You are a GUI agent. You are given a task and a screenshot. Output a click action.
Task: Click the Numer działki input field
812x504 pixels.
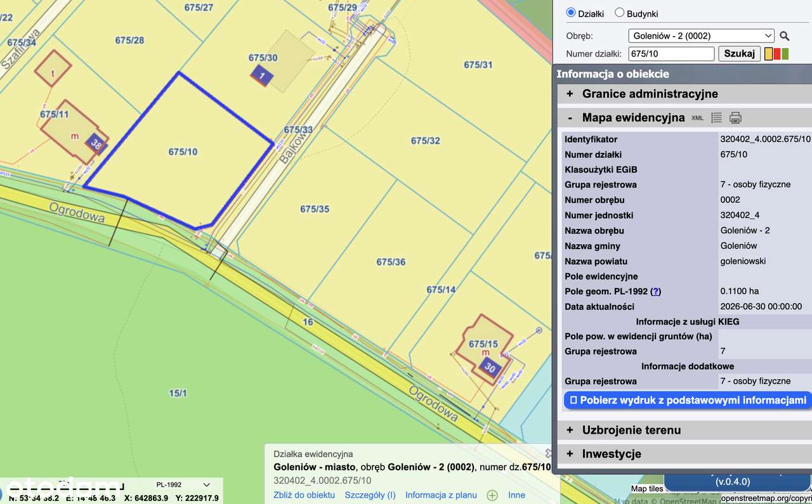click(671, 54)
